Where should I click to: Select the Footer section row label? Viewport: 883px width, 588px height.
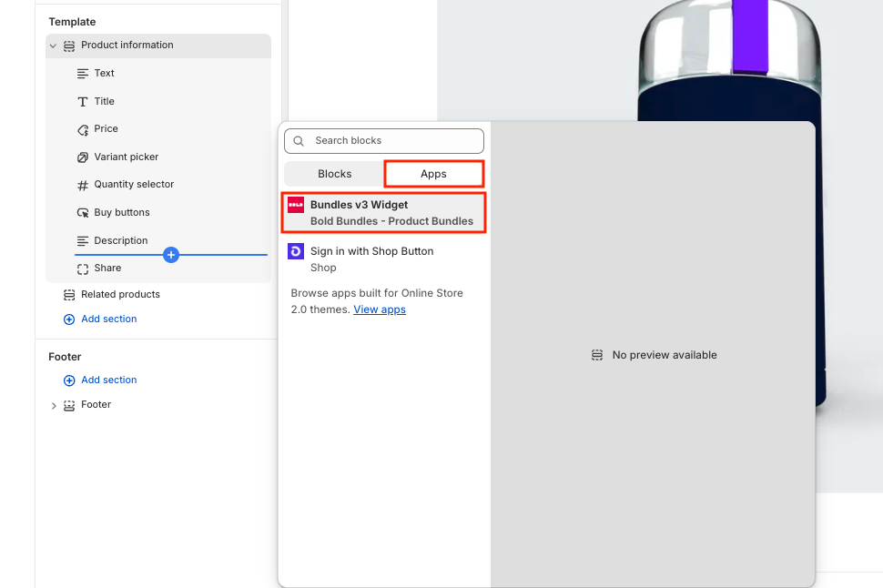click(96, 404)
